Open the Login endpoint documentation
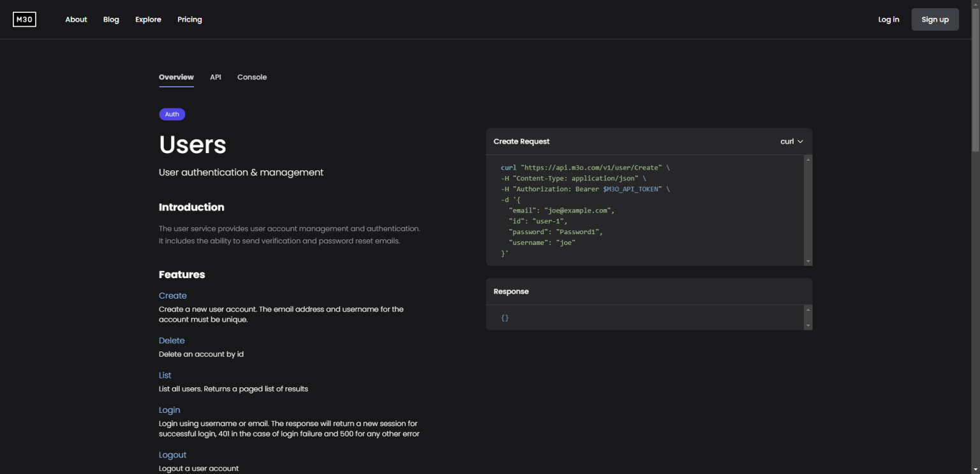Image resolution: width=980 pixels, height=474 pixels. pos(169,409)
